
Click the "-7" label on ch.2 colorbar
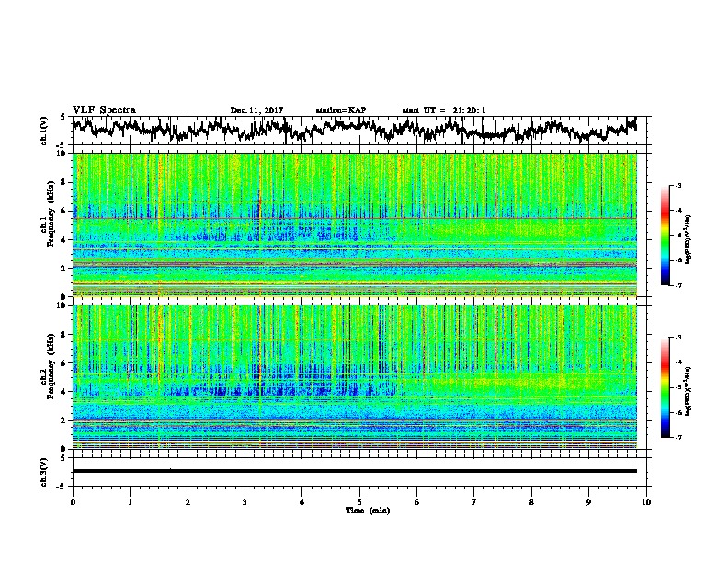point(677,437)
